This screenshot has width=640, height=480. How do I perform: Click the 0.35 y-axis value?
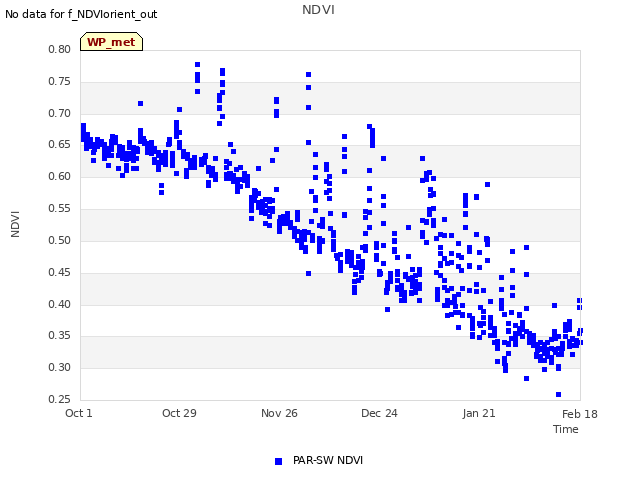pos(60,336)
